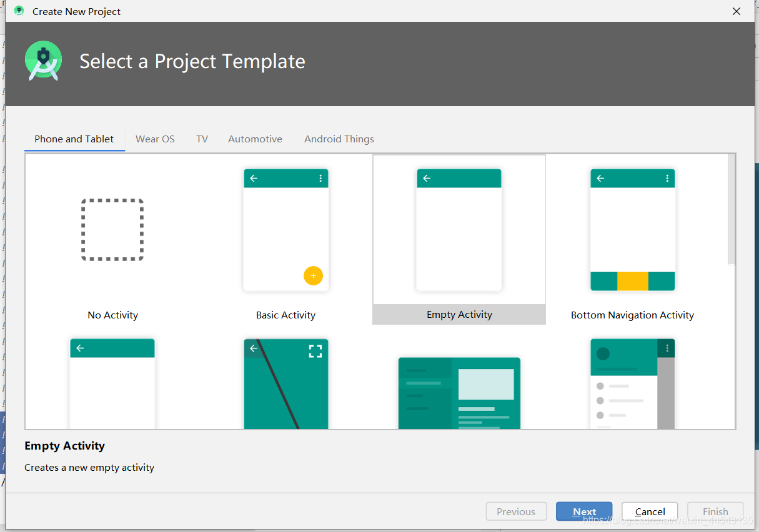The image size is (759, 532).
Task: Choose the master/detail flow template preview
Action: 459,393
